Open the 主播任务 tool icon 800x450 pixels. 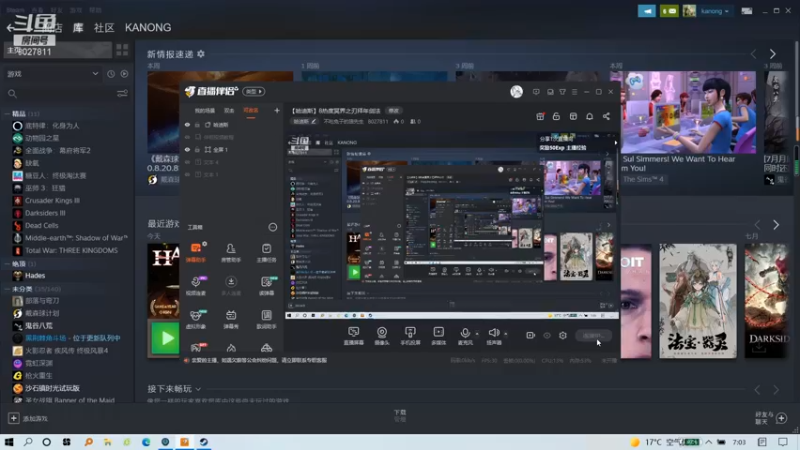pyautogui.click(x=266, y=253)
